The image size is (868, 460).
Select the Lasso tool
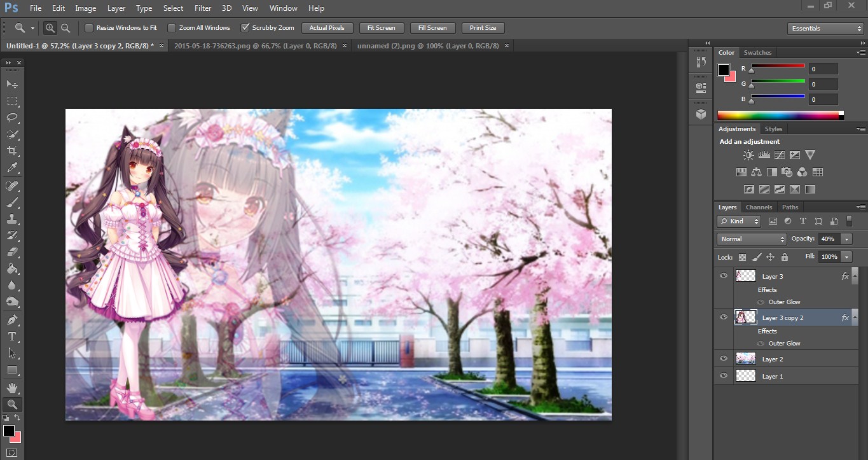[x=11, y=117]
